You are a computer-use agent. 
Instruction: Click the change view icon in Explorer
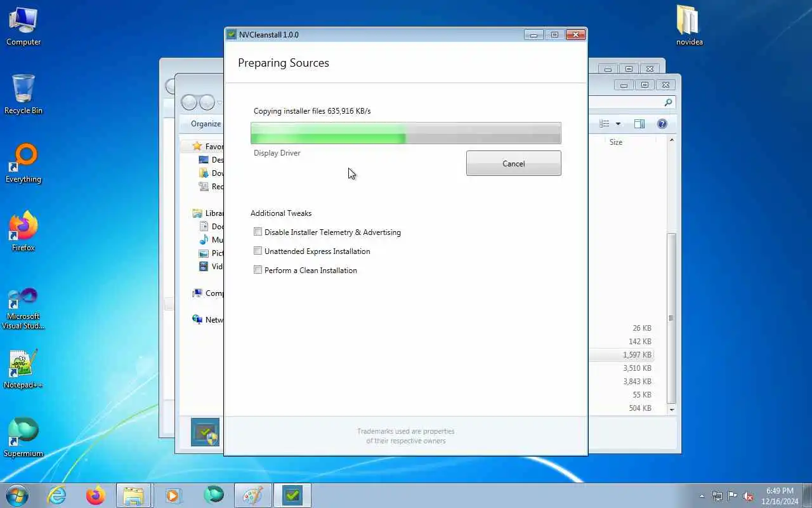(x=605, y=124)
